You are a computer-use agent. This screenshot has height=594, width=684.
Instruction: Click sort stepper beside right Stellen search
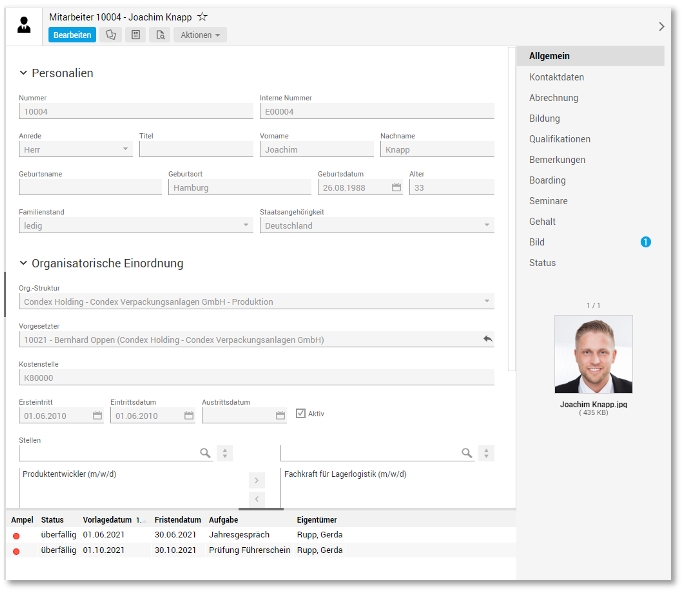pos(486,453)
